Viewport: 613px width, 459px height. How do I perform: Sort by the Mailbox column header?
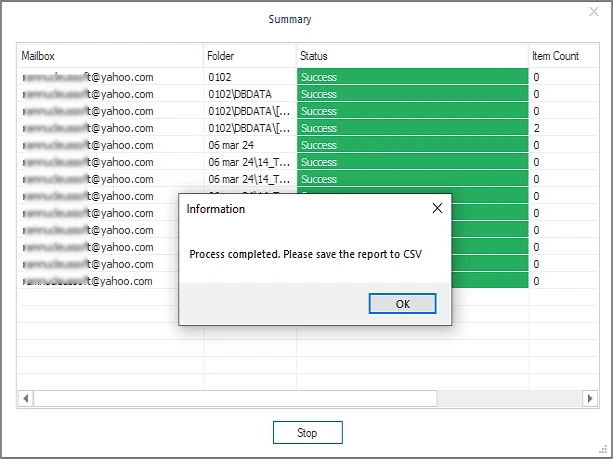tap(110, 56)
